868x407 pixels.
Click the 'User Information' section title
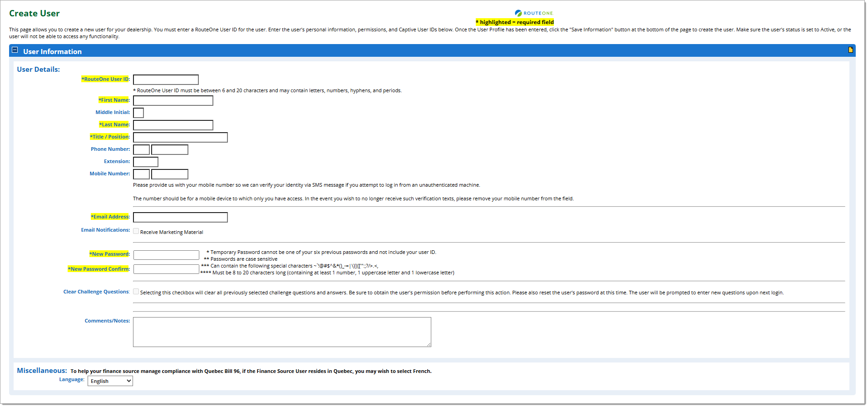(53, 51)
